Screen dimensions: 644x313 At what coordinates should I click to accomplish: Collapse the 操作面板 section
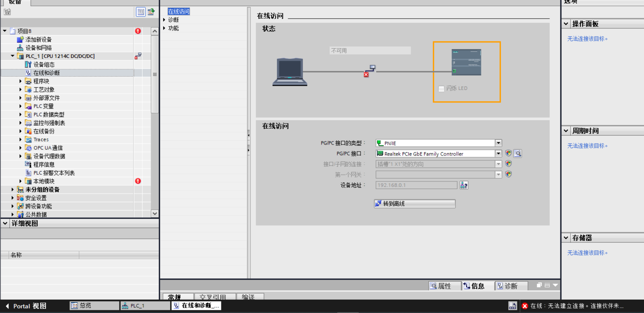566,24
